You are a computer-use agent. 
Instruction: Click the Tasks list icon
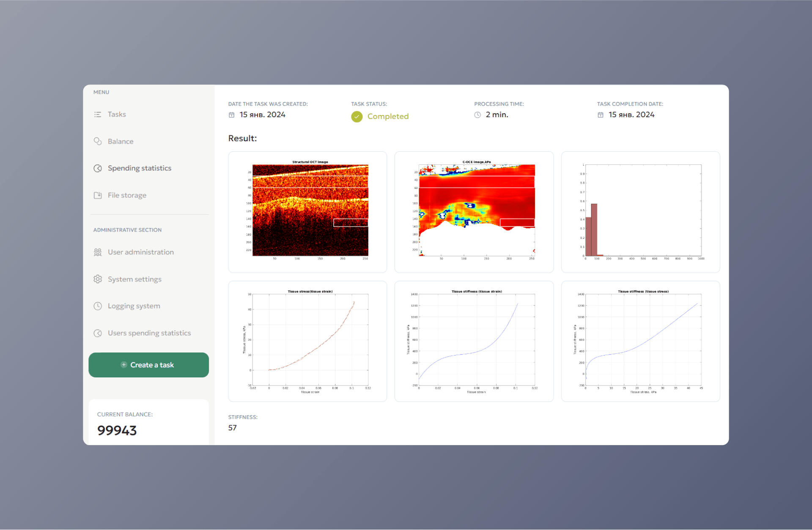[x=98, y=115]
